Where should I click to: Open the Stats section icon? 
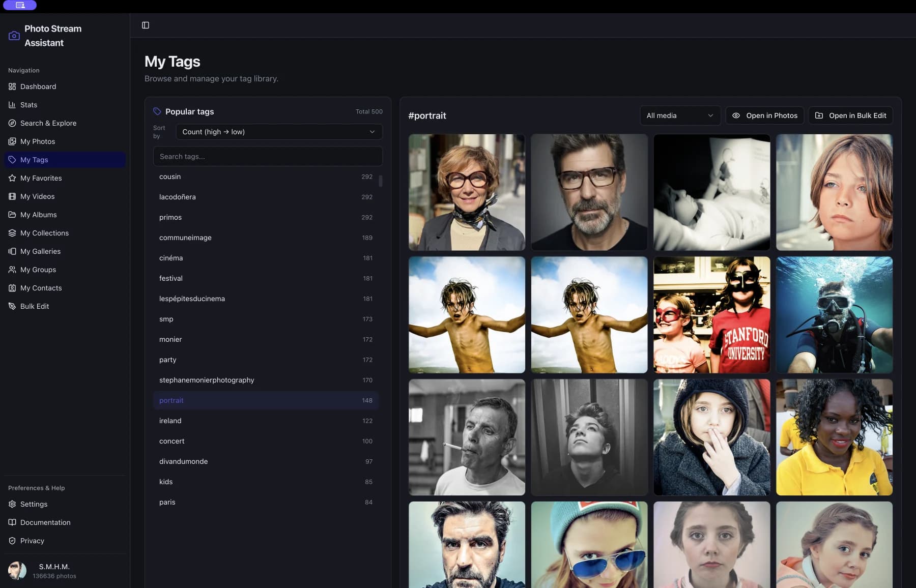(12, 105)
